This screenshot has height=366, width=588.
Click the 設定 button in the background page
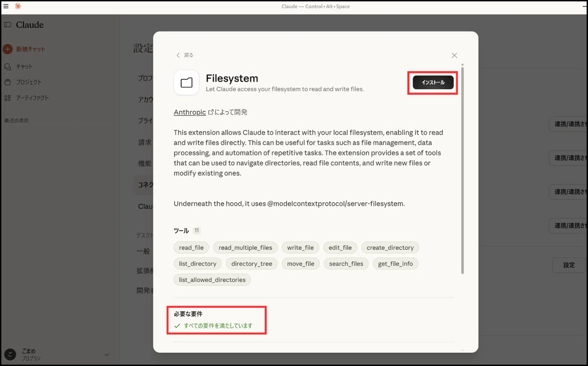pos(569,265)
